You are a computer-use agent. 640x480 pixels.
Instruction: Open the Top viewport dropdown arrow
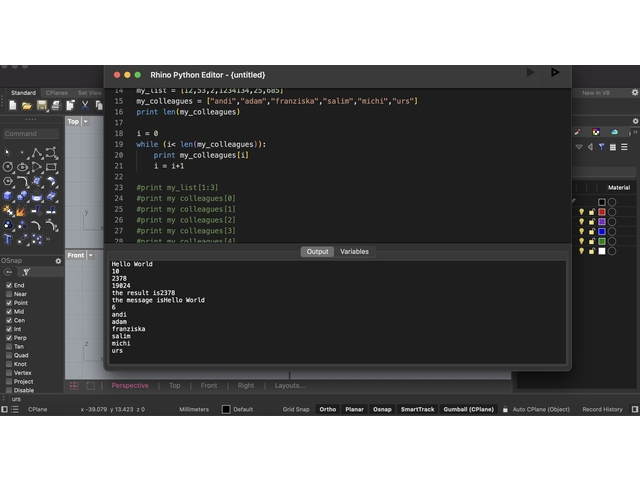86,122
